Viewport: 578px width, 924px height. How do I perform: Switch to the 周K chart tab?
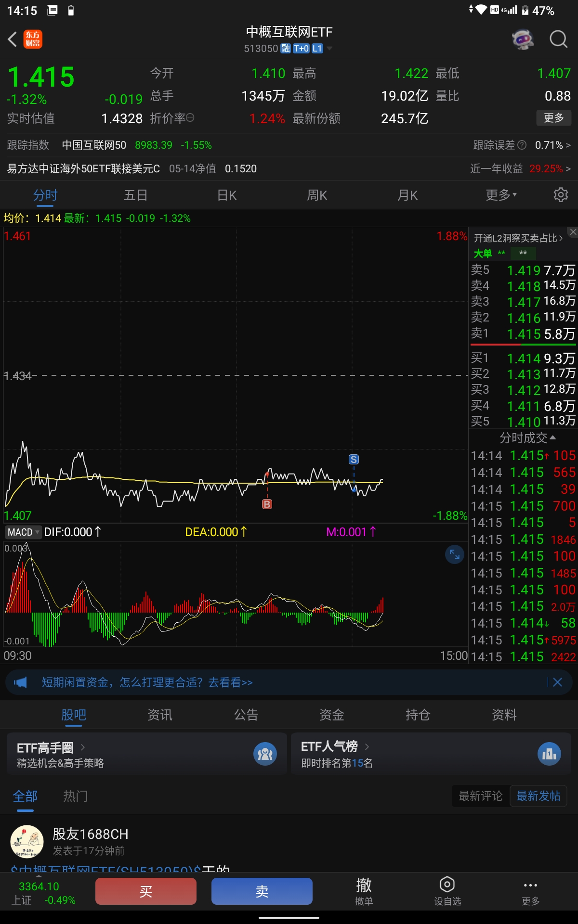pos(317,195)
